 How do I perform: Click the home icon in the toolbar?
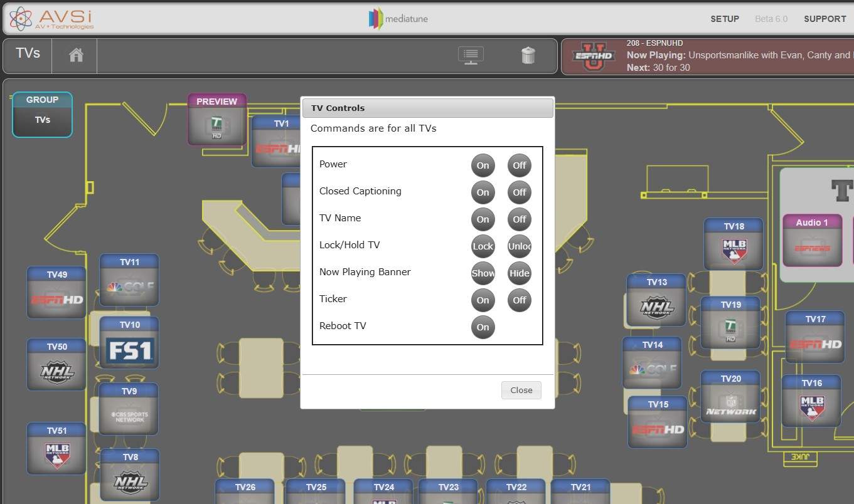[x=76, y=55]
